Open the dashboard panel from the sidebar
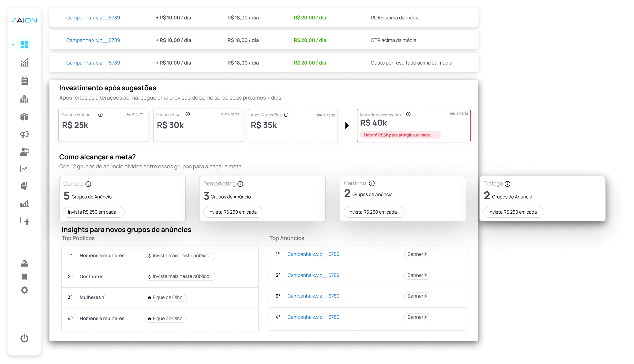This screenshot has height=364, width=634. pos(24,44)
